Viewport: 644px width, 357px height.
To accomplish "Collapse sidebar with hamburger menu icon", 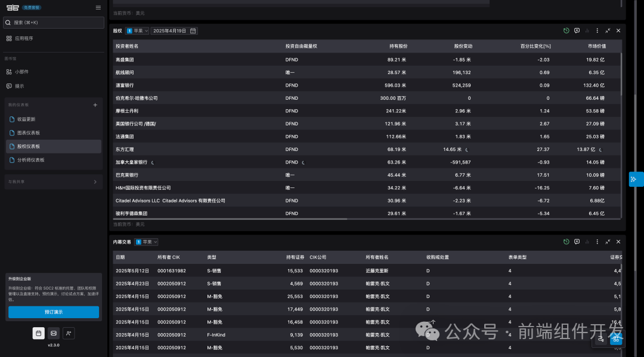I will [x=98, y=7].
